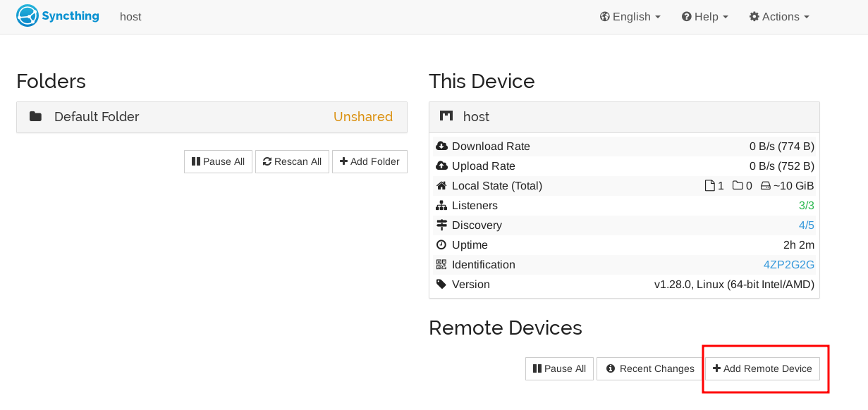Click the host device identicon
The width and height of the screenshot is (868, 410).
click(x=446, y=117)
